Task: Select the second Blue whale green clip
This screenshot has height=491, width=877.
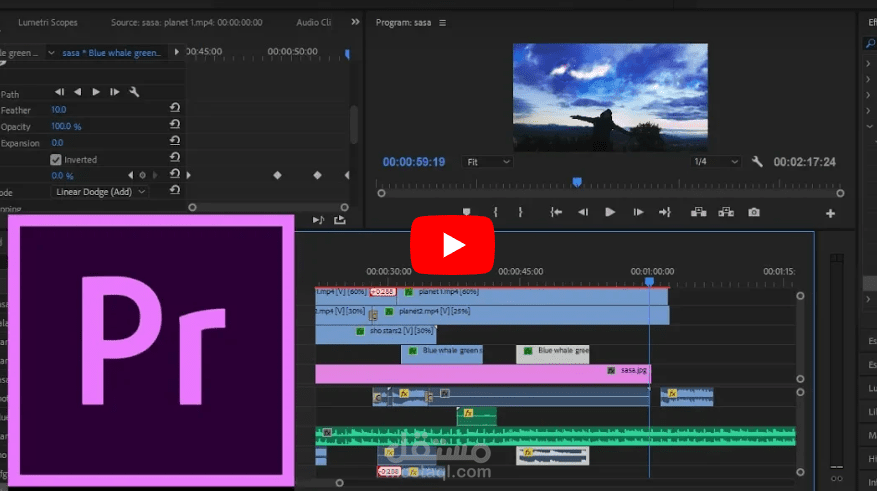Action: (553, 355)
